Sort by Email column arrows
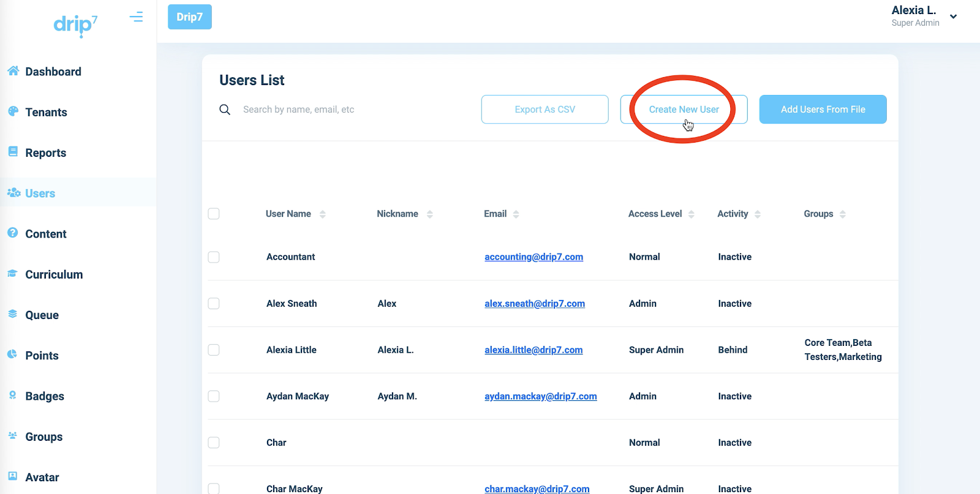The image size is (980, 494). pyautogui.click(x=516, y=214)
